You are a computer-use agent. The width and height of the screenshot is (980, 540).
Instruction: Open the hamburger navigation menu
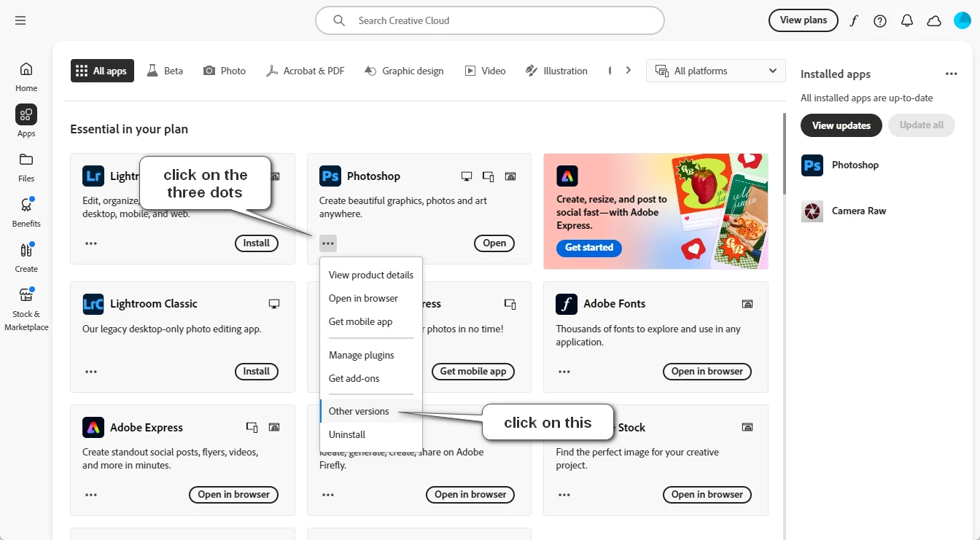click(x=20, y=20)
